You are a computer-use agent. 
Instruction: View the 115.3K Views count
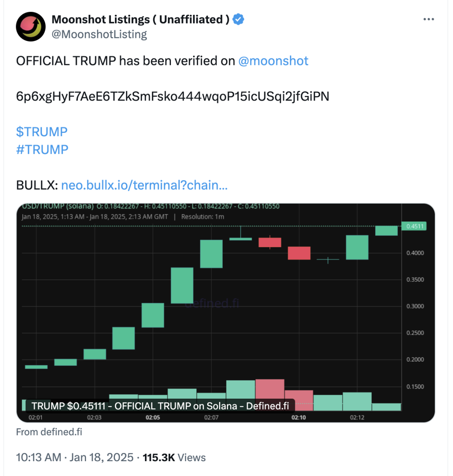[x=174, y=457]
